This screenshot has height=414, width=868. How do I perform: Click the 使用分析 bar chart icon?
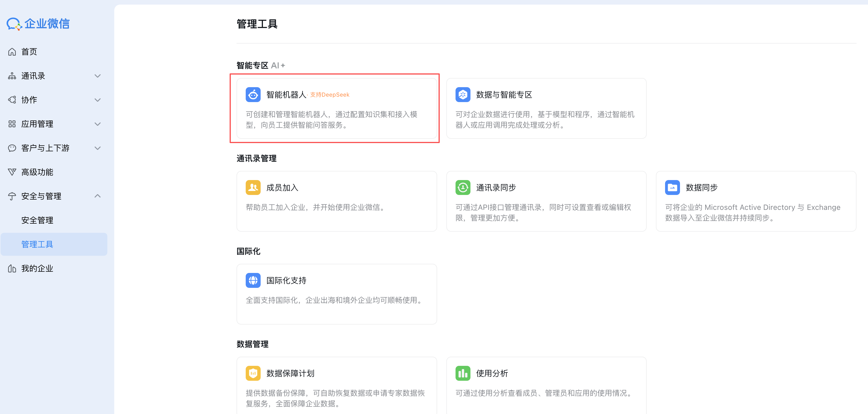[463, 373]
